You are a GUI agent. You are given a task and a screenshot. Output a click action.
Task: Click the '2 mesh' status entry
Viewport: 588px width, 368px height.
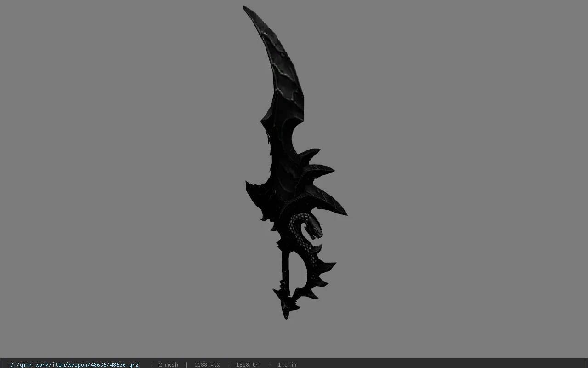[x=168, y=365]
